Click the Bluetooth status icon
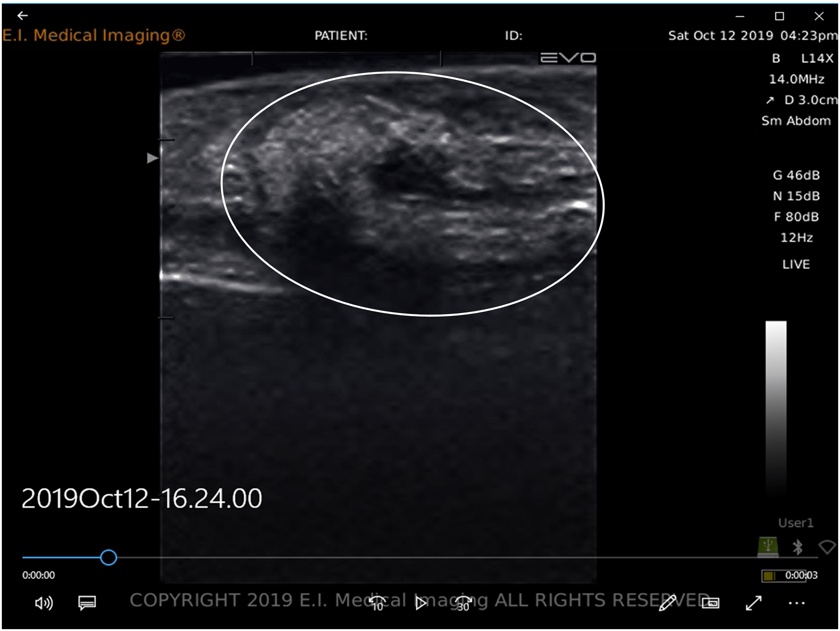The image size is (840, 631). pos(797,547)
